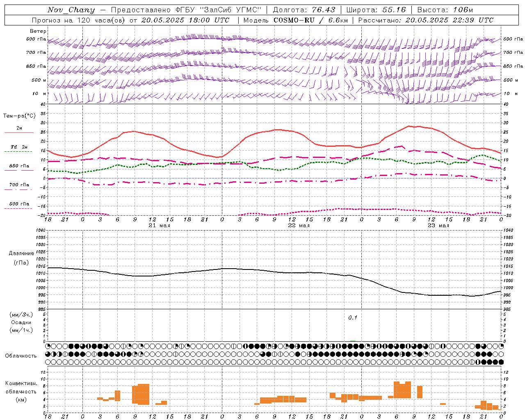The image size is (525, 420).
Task: Select 'Прогноз на 120 часа(ов)' text
Action: tap(79, 20)
